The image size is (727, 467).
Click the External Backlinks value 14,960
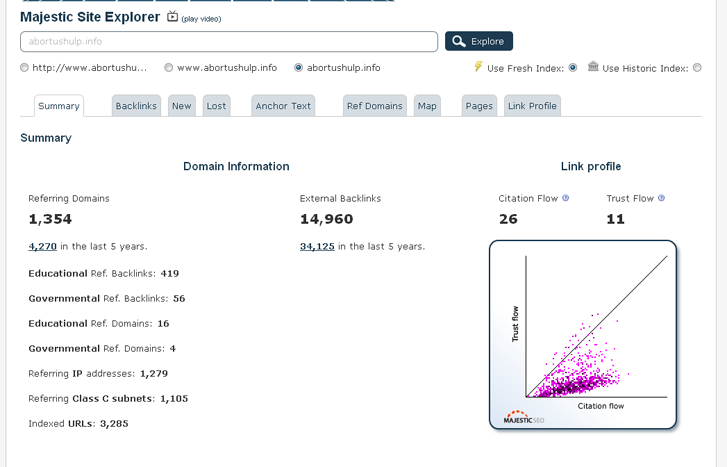pyautogui.click(x=326, y=219)
